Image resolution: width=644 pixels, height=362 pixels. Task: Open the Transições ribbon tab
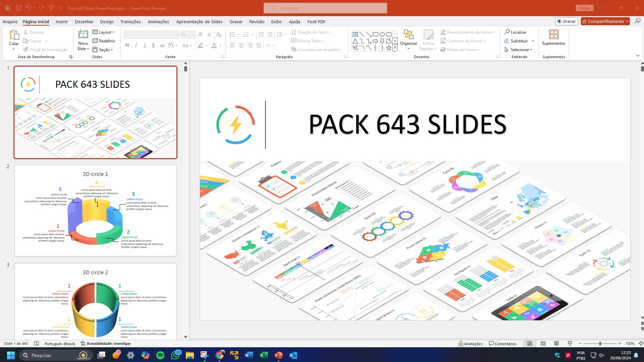point(130,22)
